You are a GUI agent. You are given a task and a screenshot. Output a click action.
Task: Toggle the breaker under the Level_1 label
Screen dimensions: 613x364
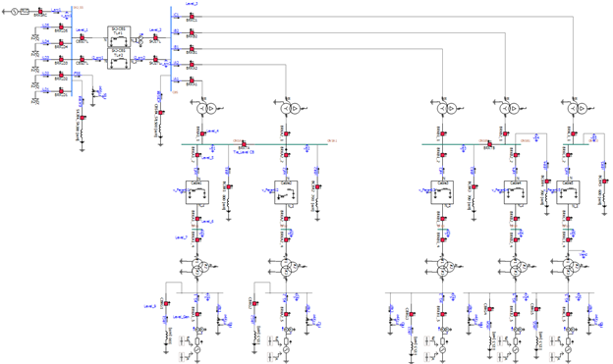coord(83,37)
